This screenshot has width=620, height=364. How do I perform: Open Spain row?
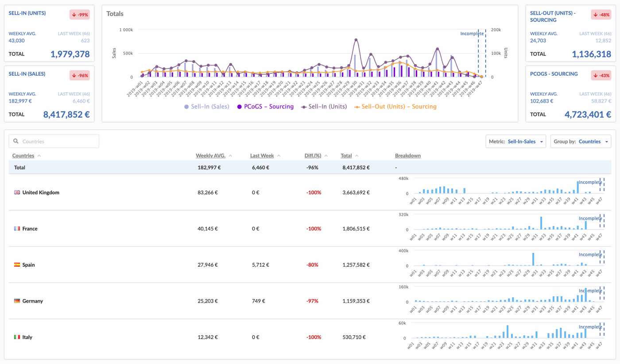[310, 265]
